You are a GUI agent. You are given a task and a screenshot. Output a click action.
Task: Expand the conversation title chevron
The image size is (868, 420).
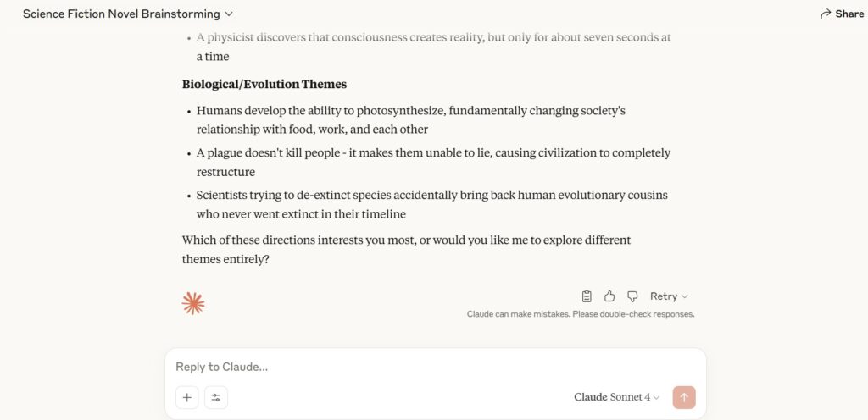coord(229,14)
